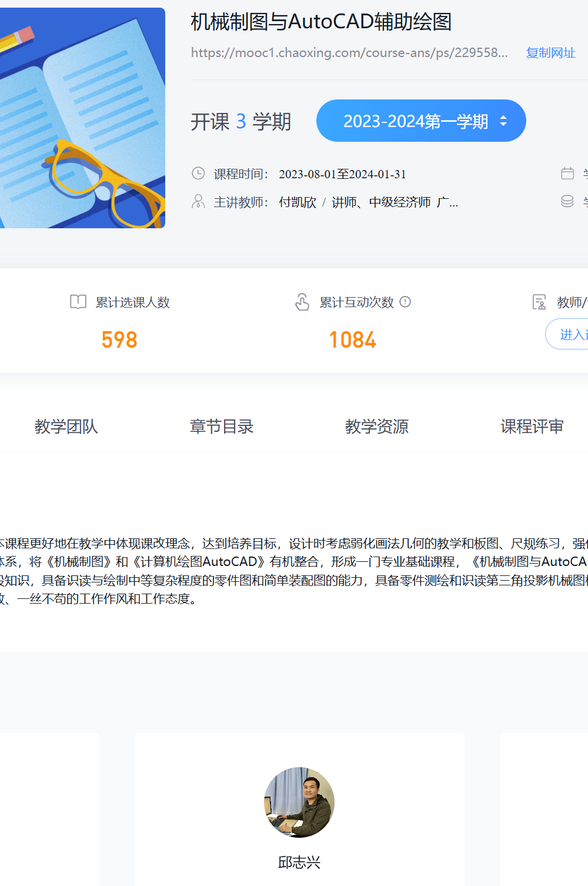Click the calendar icon on the right side
The height and width of the screenshot is (886, 588).
coord(568,173)
